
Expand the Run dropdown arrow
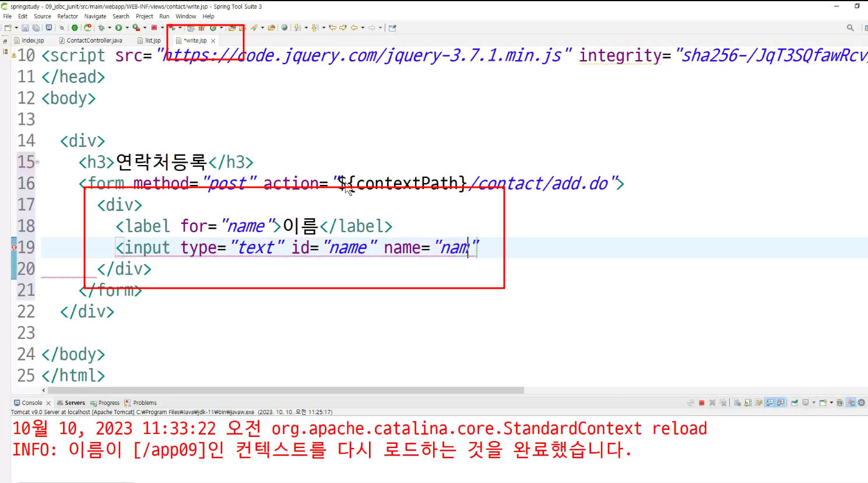pyautogui.click(x=127, y=27)
